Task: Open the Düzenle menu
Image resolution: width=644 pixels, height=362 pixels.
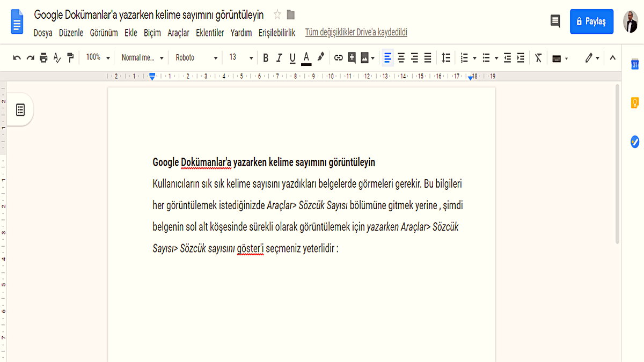Action: [x=71, y=33]
